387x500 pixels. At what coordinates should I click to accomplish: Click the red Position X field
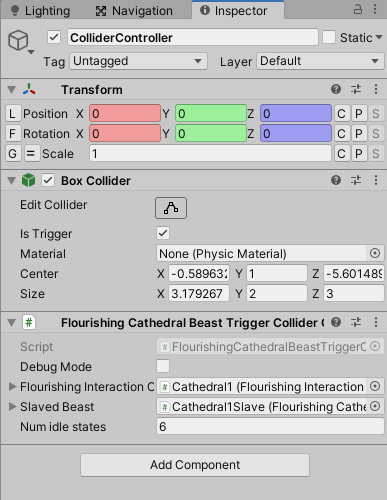point(125,114)
